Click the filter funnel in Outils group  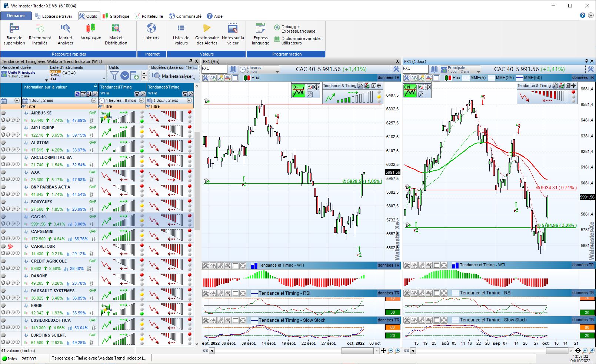(114, 76)
